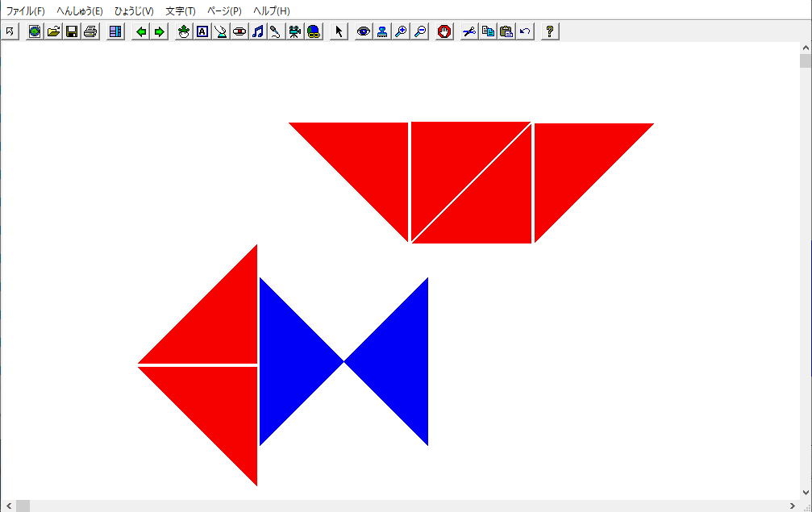Click the zoom in magnifier icon

point(401,31)
